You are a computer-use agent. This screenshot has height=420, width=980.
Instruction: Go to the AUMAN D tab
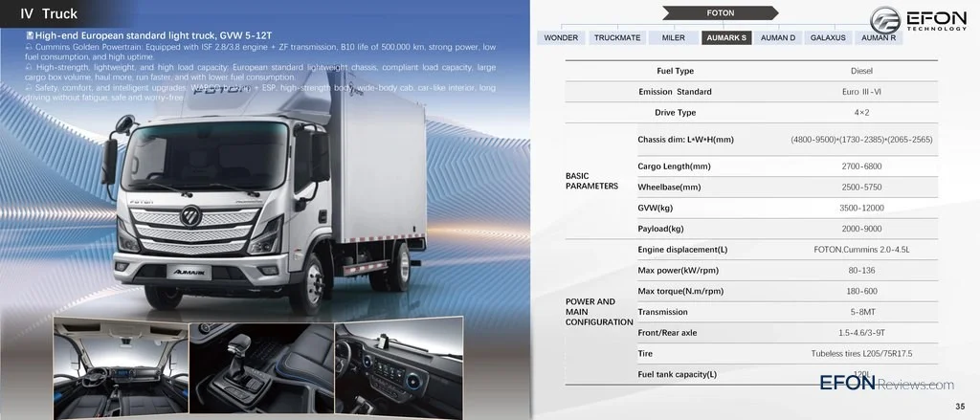778,37
